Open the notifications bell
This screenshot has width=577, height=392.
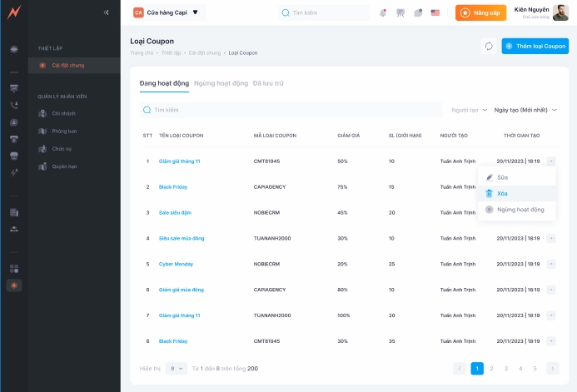[x=383, y=12]
